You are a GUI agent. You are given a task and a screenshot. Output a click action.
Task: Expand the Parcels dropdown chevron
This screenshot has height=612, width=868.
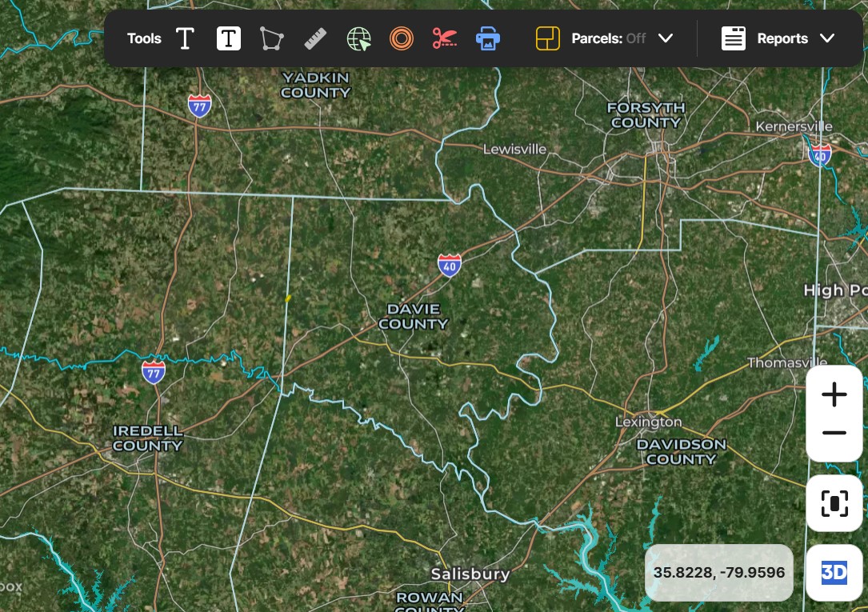666,38
